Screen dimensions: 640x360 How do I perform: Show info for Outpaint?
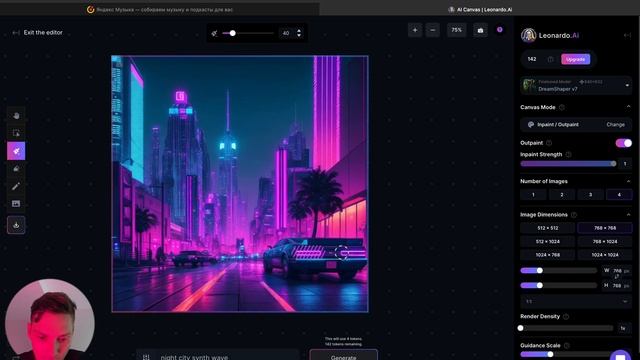(x=549, y=143)
